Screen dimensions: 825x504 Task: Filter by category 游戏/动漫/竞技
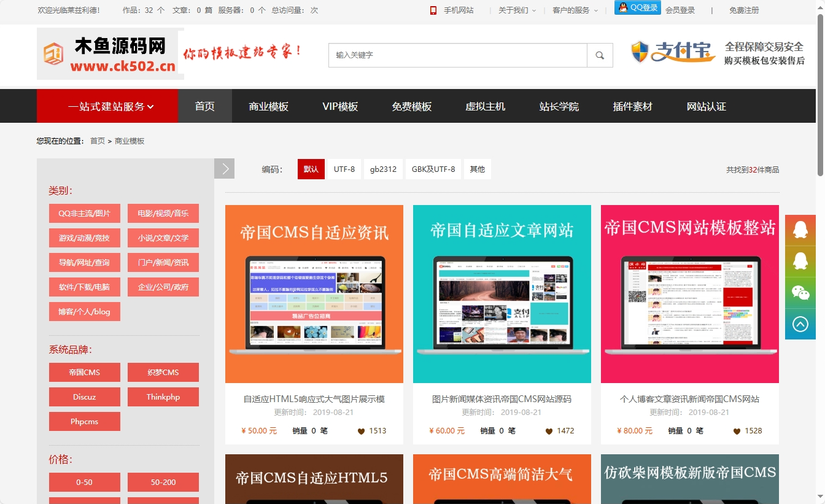[85, 238]
